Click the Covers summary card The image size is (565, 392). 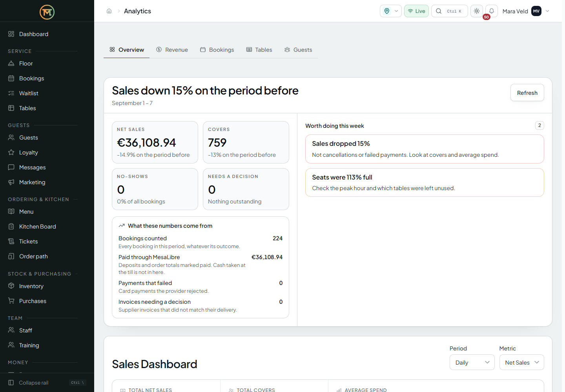coord(246,142)
